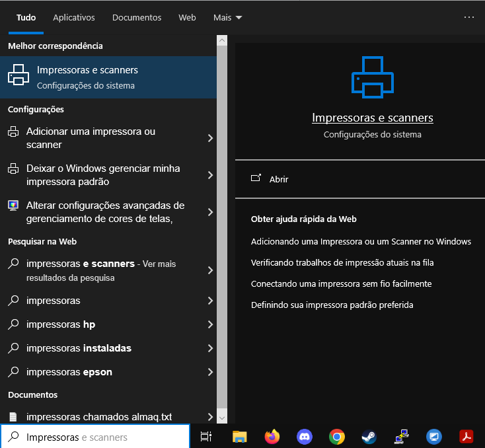Click 'Abrir' to open printer settings
The image size is (485, 448).
tap(279, 179)
